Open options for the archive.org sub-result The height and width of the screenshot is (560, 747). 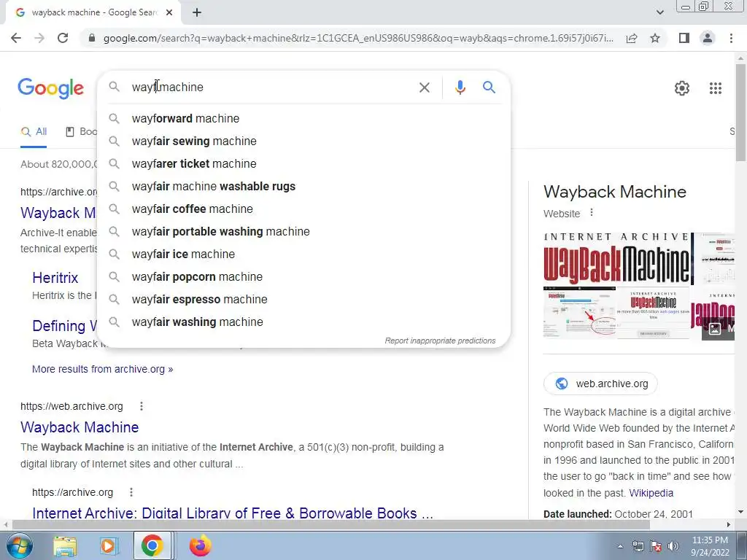[x=131, y=492]
